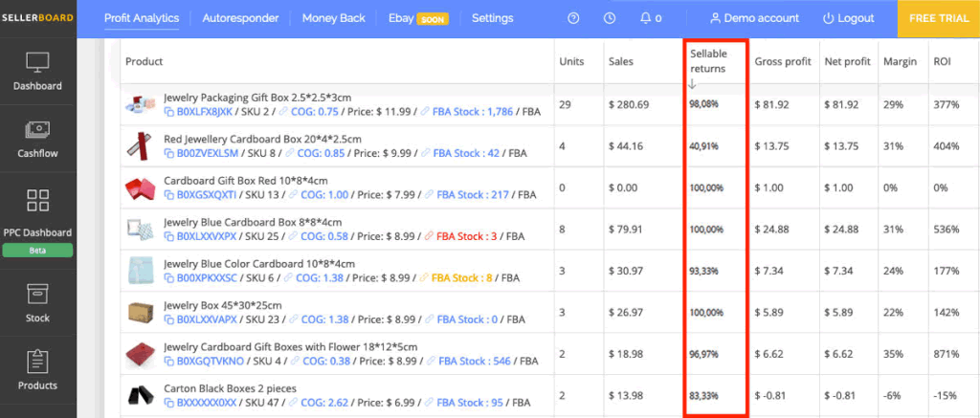Copy ASIN B00XPKXXSC with copy icon
The height and width of the screenshot is (418, 980).
tap(168, 278)
